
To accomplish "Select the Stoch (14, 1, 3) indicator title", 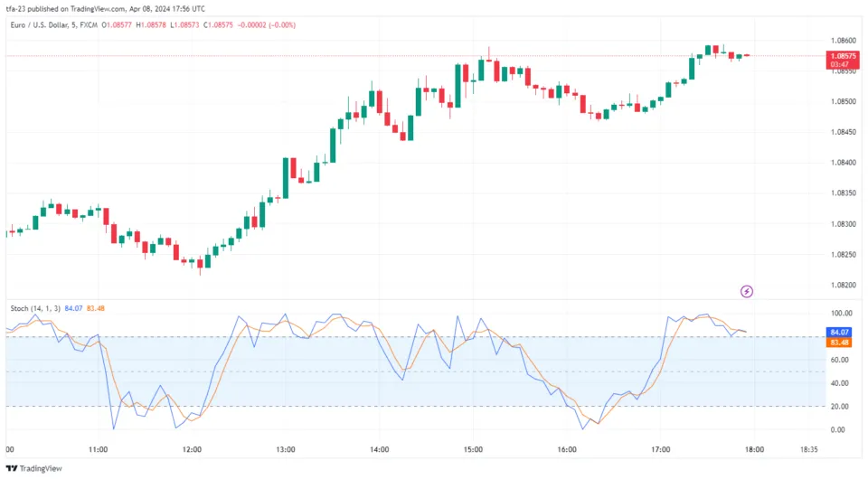I will 35,308.
